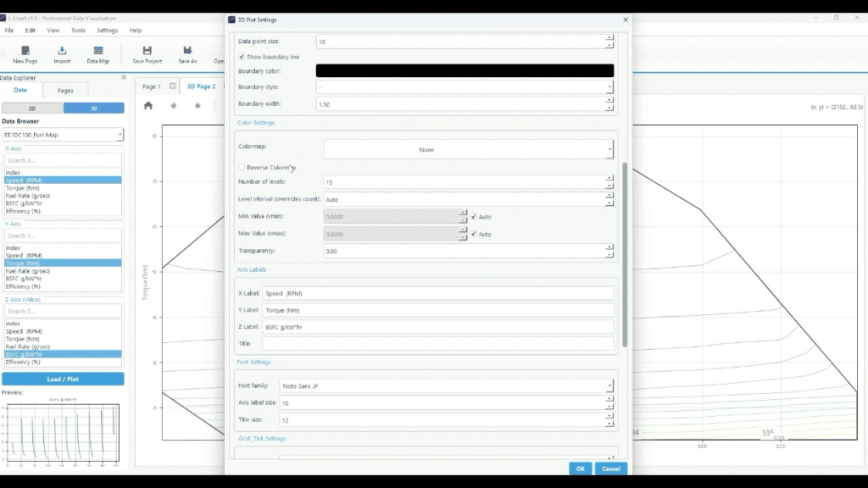
Task: Toggle Auto checkbox for Min Value
Action: point(474,217)
